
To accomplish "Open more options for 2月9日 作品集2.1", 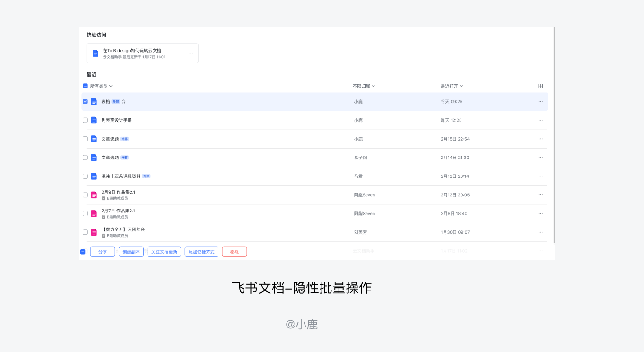I will point(540,195).
